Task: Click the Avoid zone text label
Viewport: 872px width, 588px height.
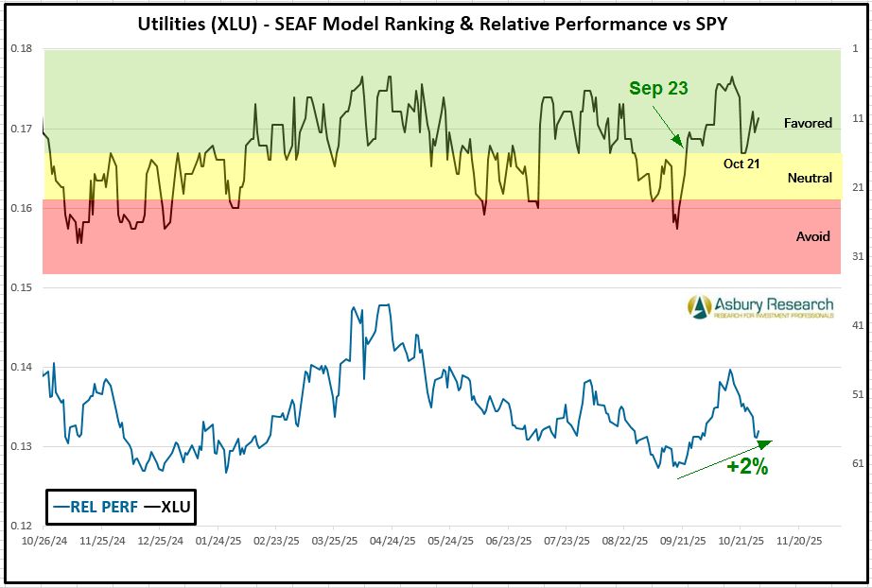Action: 812,236
